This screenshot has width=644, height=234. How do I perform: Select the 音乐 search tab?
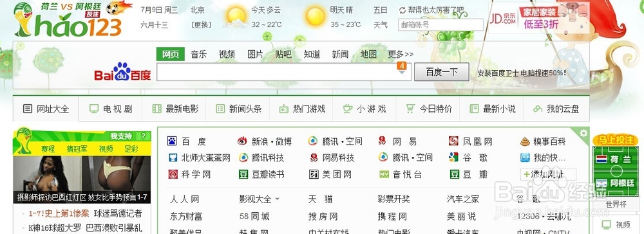(199, 54)
